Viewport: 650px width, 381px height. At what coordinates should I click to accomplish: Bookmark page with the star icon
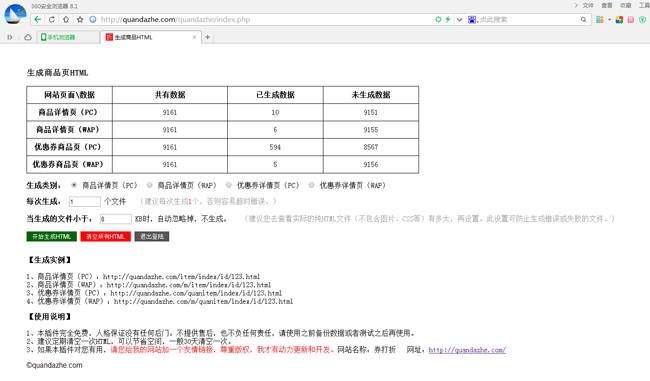80,19
